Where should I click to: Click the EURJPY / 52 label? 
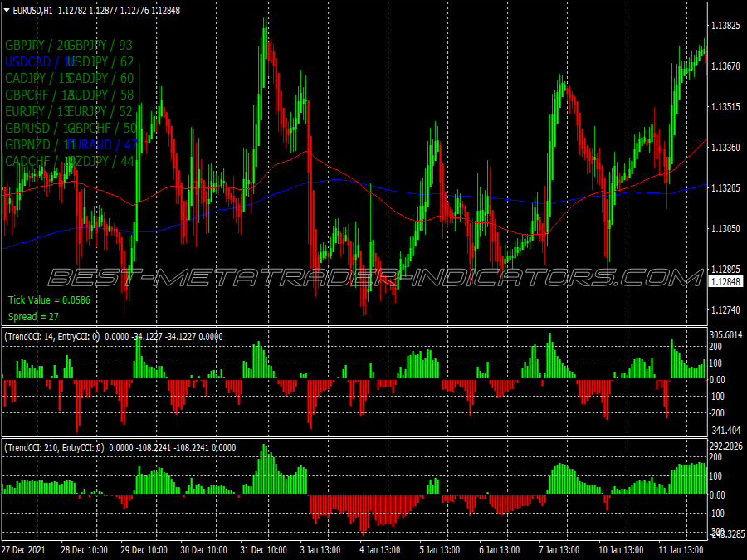[x=100, y=111]
